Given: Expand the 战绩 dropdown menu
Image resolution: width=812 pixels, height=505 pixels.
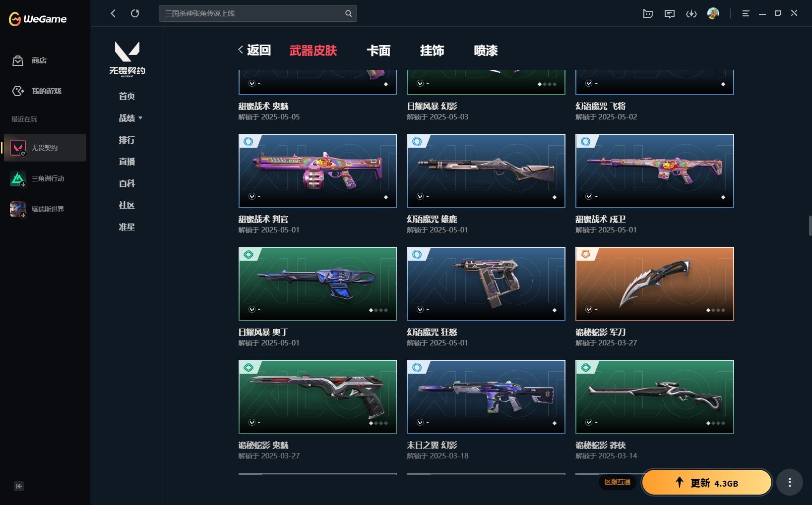Looking at the screenshot, I should click(x=130, y=118).
